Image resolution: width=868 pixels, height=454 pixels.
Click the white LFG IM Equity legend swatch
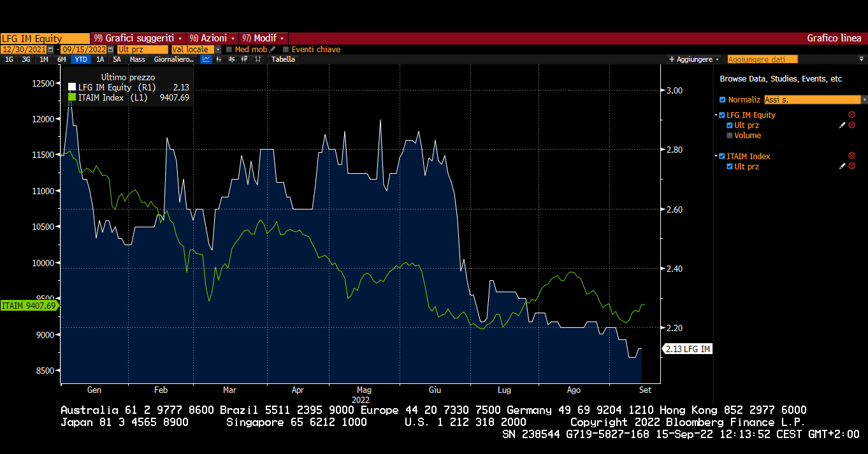(72, 87)
